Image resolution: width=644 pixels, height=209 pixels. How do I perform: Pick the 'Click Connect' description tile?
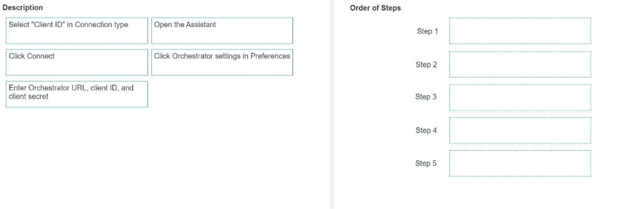[77, 62]
